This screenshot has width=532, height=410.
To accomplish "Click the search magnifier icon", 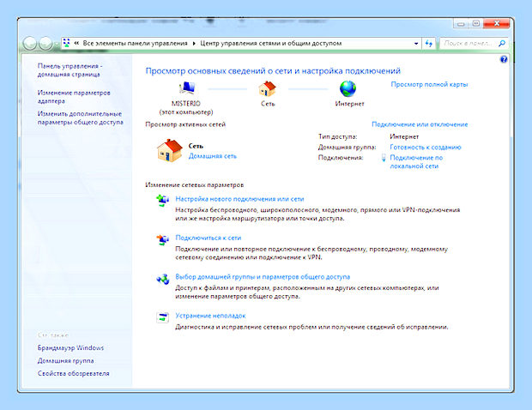I will point(502,44).
